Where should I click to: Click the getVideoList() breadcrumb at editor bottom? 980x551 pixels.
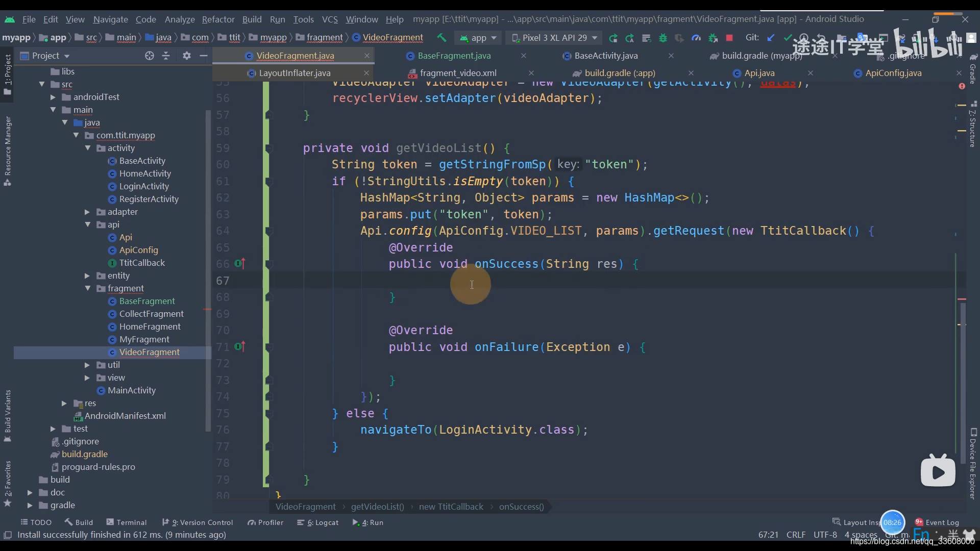pos(377,507)
